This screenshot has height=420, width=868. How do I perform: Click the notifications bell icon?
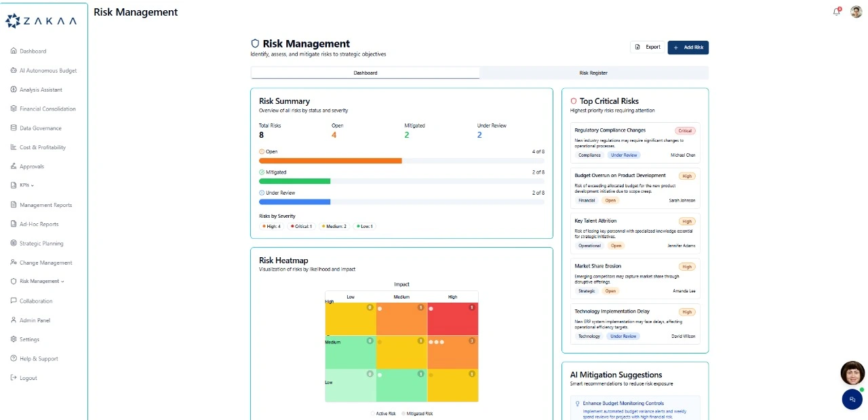(x=836, y=12)
